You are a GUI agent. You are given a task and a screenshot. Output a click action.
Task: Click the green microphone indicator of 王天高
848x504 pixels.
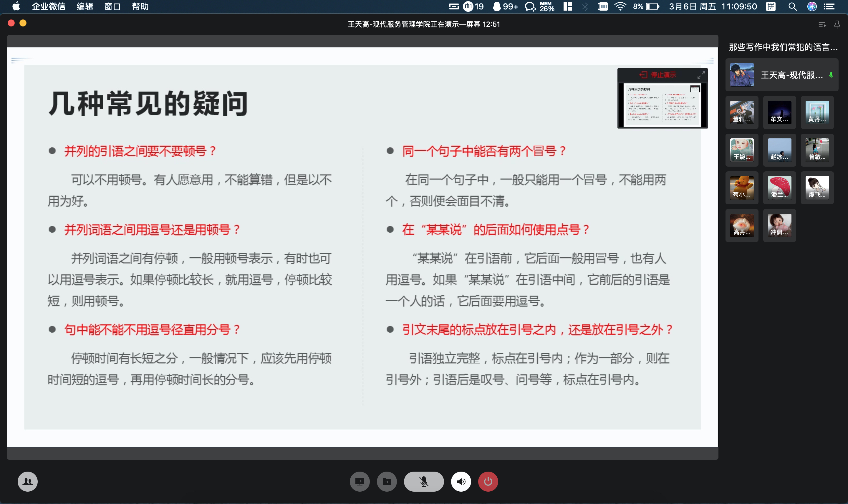pyautogui.click(x=831, y=75)
